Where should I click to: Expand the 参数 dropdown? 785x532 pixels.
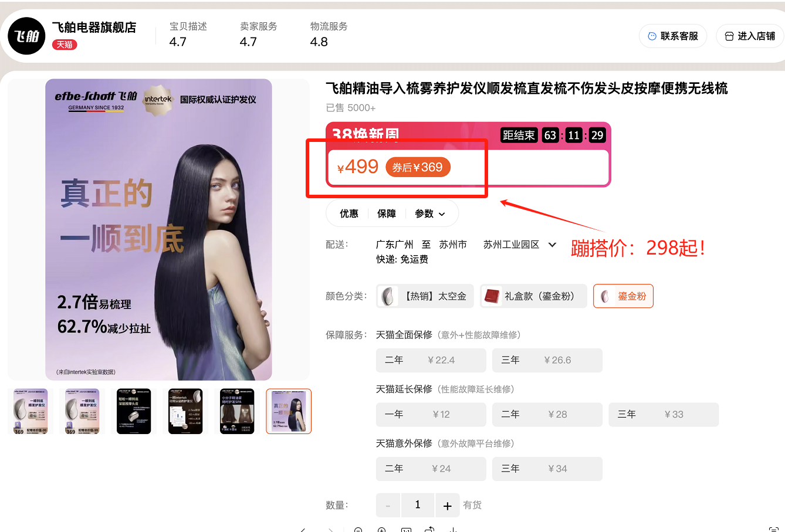[430, 214]
